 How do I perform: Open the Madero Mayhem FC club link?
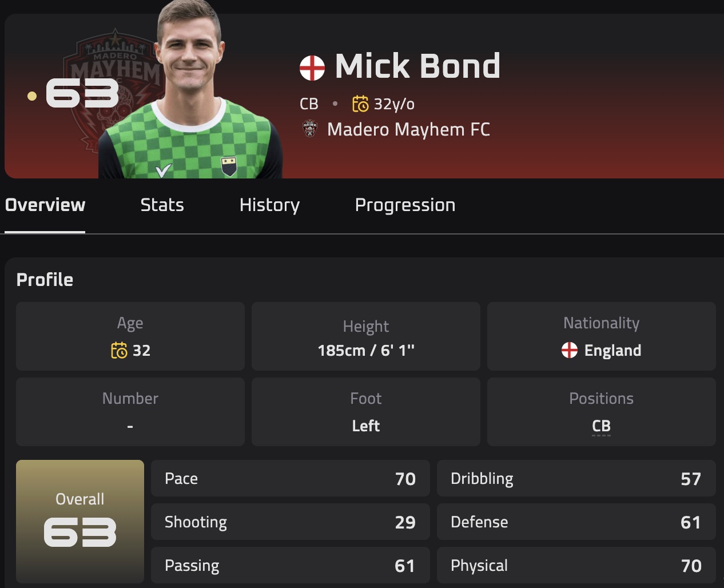tap(408, 129)
